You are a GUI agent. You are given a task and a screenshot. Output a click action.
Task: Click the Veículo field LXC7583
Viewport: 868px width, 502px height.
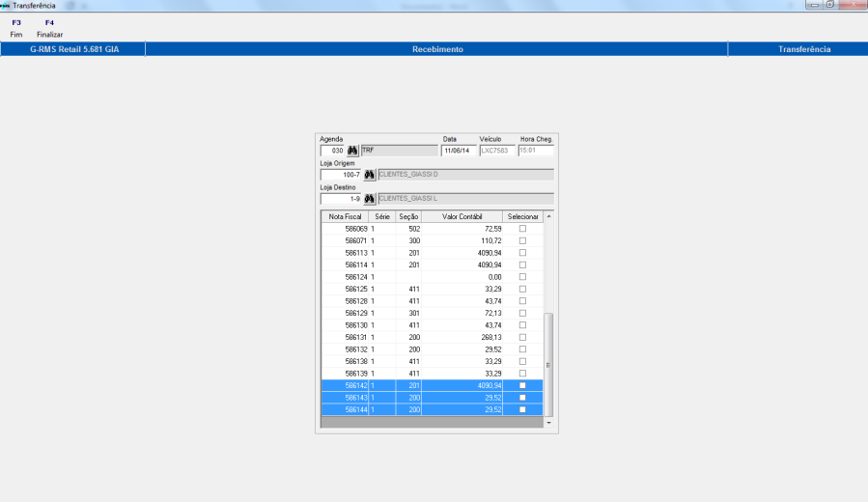[497, 151]
